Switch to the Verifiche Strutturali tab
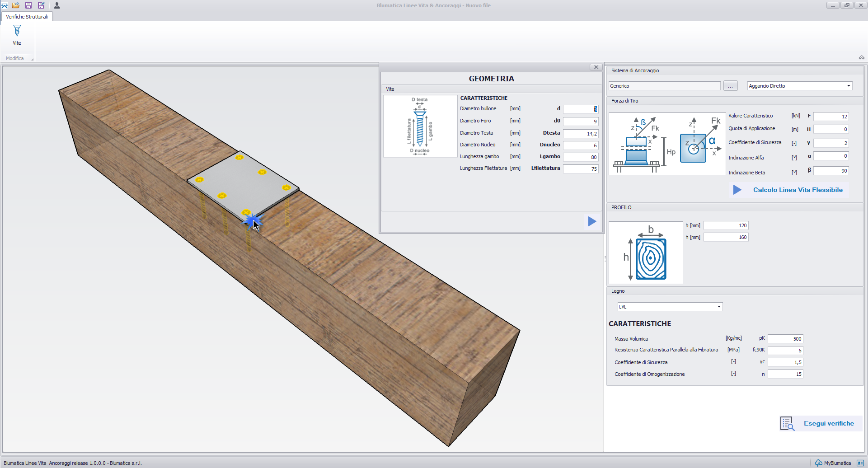The height and width of the screenshot is (468, 868). tap(27, 17)
